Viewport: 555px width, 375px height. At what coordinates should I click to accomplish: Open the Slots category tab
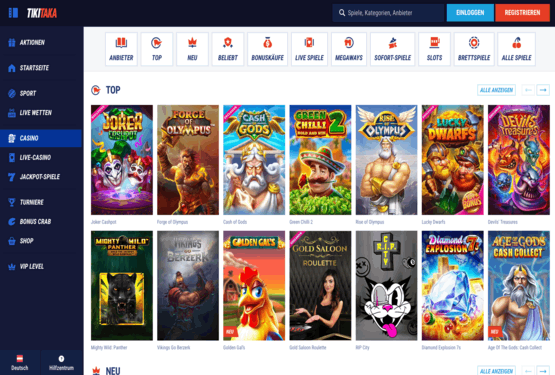point(434,49)
